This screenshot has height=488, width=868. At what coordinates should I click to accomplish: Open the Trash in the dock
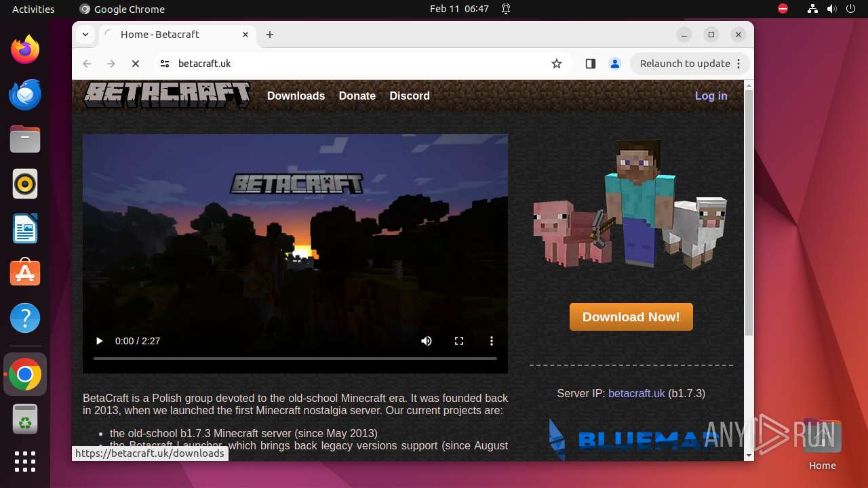25,419
